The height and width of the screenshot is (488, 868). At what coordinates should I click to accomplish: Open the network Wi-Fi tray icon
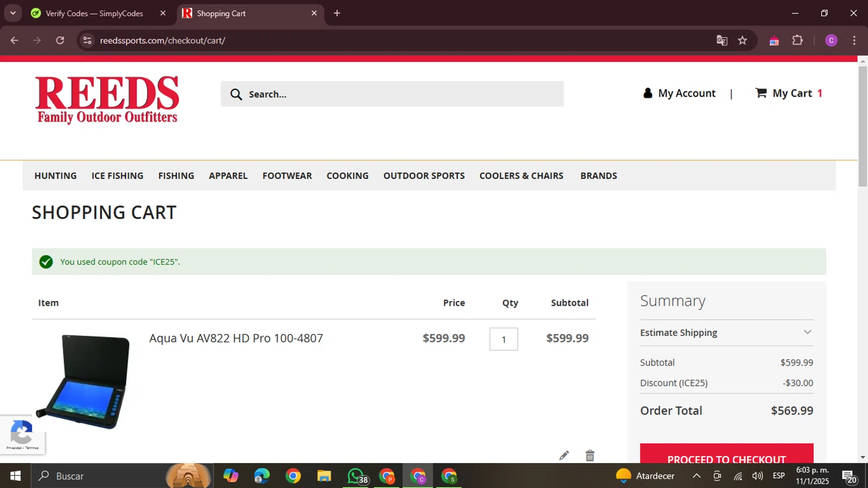click(738, 476)
